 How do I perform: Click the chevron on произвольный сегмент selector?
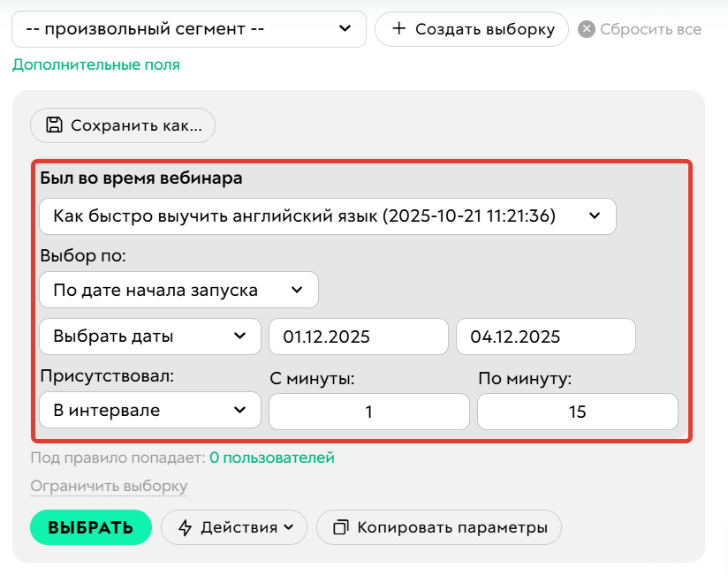click(x=345, y=28)
